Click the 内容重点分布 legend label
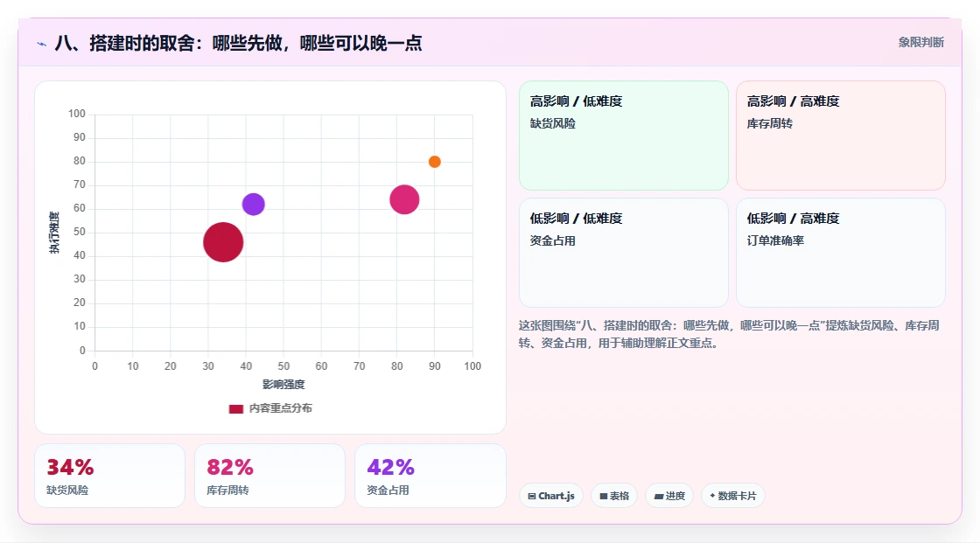Screen dimensions: 980x543 (x=280, y=408)
